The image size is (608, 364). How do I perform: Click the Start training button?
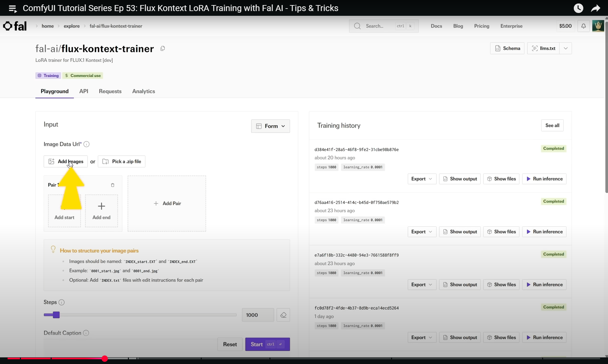267,344
